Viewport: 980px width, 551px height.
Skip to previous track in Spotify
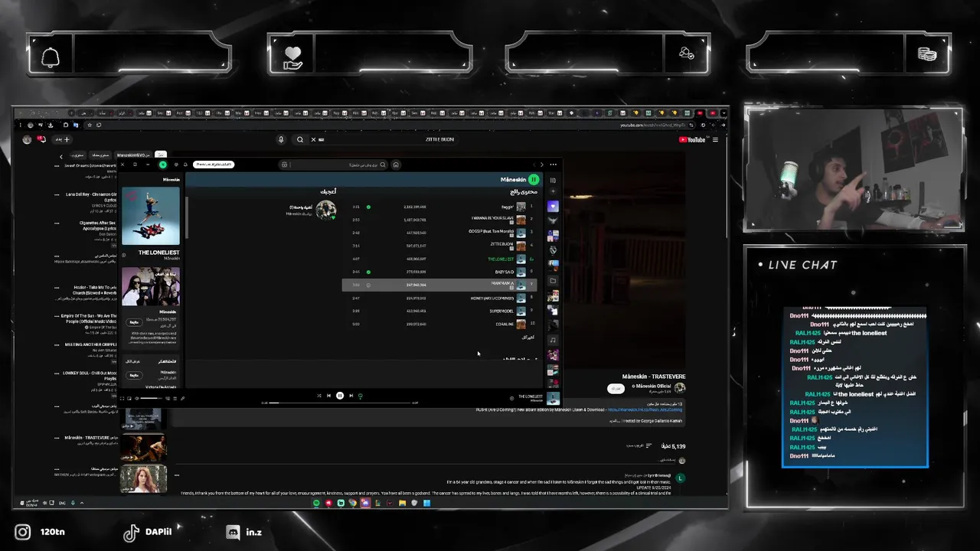point(328,396)
